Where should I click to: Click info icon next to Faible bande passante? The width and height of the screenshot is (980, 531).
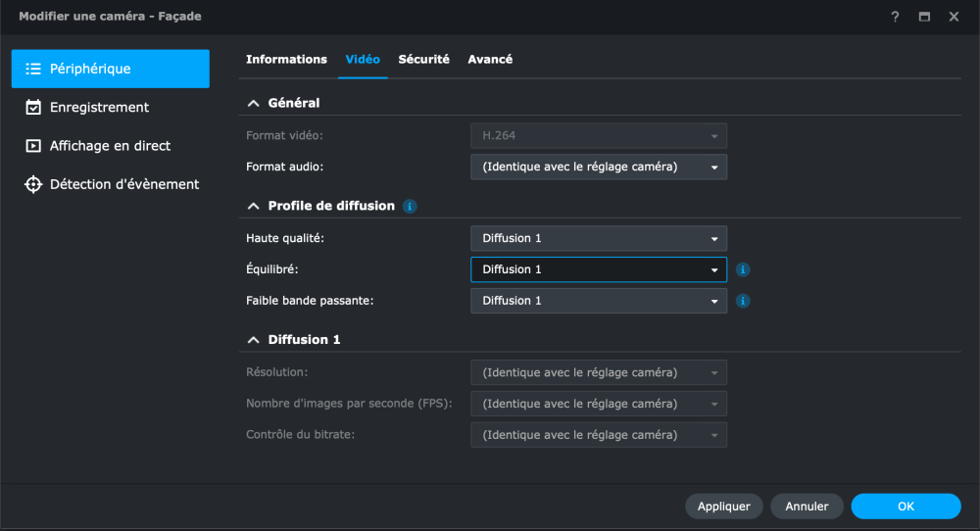click(x=743, y=301)
